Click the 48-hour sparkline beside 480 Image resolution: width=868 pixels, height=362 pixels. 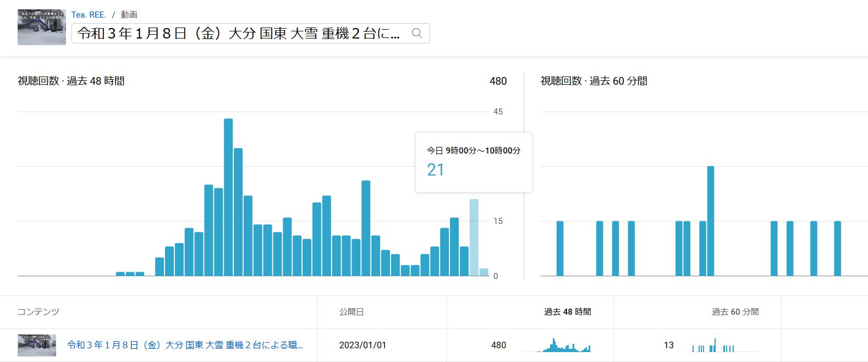coord(557,345)
